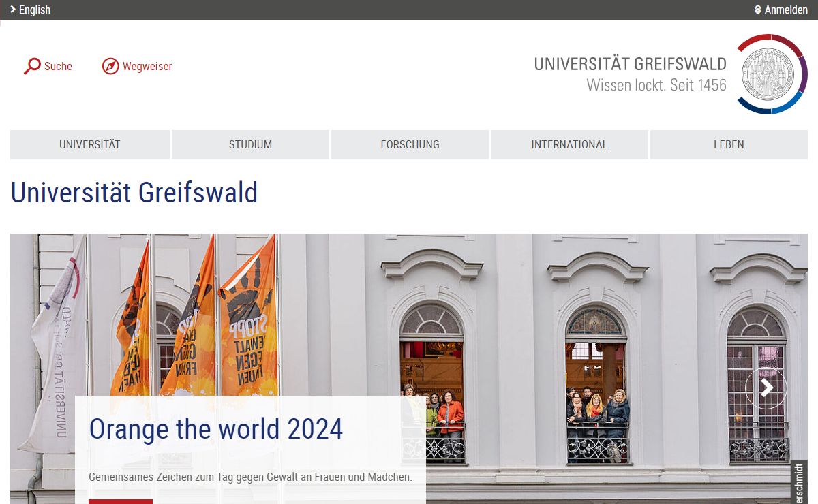Screen dimensions: 818x504
Task: Click the Gemeinsames Zeichen teaser text
Action: [250, 477]
